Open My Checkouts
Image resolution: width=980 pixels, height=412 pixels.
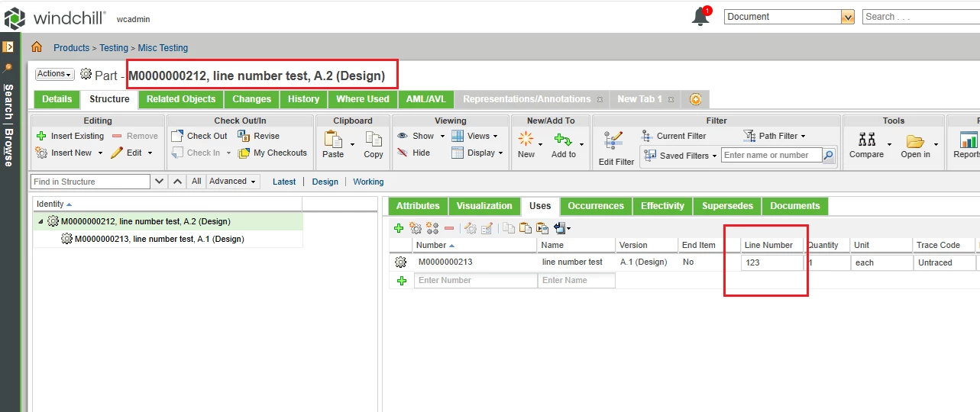[273, 153]
